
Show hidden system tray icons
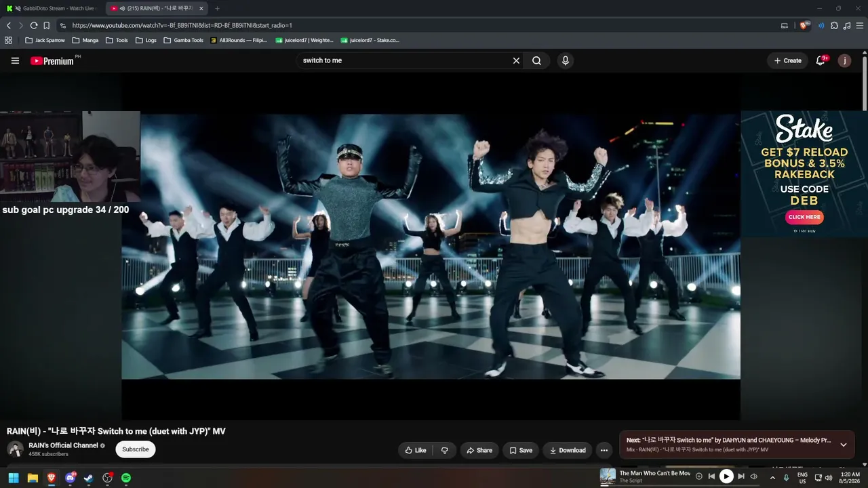pyautogui.click(x=772, y=478)
